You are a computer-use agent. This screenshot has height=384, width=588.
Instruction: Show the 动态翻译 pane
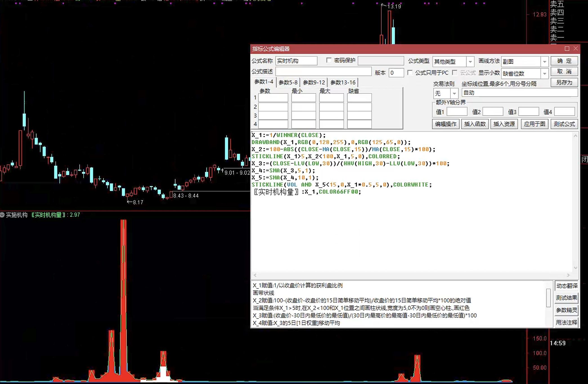click(567, 286)
